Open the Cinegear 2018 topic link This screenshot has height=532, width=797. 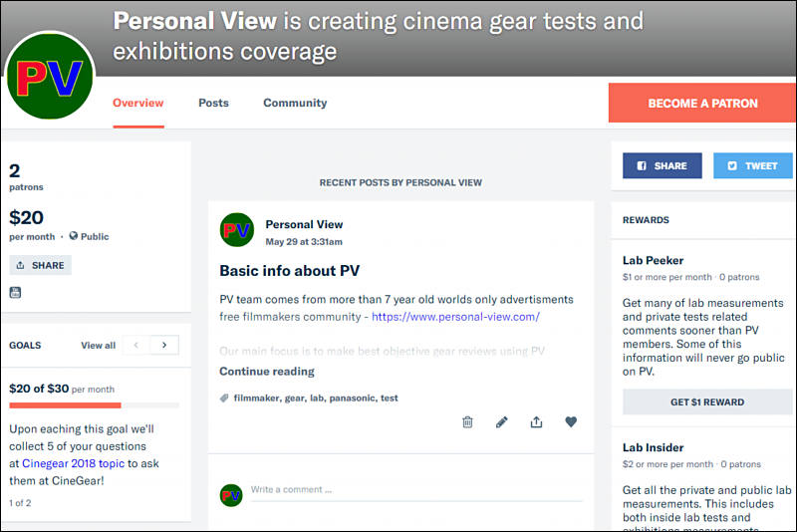pyautogui.click(x=73, y=463)
